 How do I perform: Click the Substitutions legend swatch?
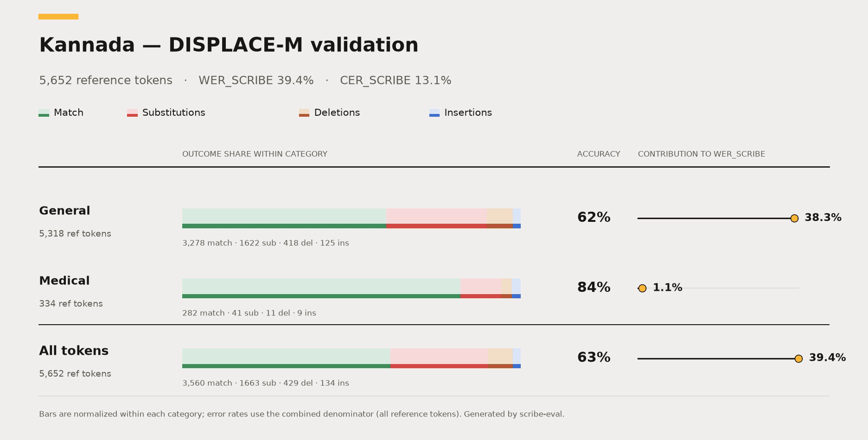coord(132,113)
